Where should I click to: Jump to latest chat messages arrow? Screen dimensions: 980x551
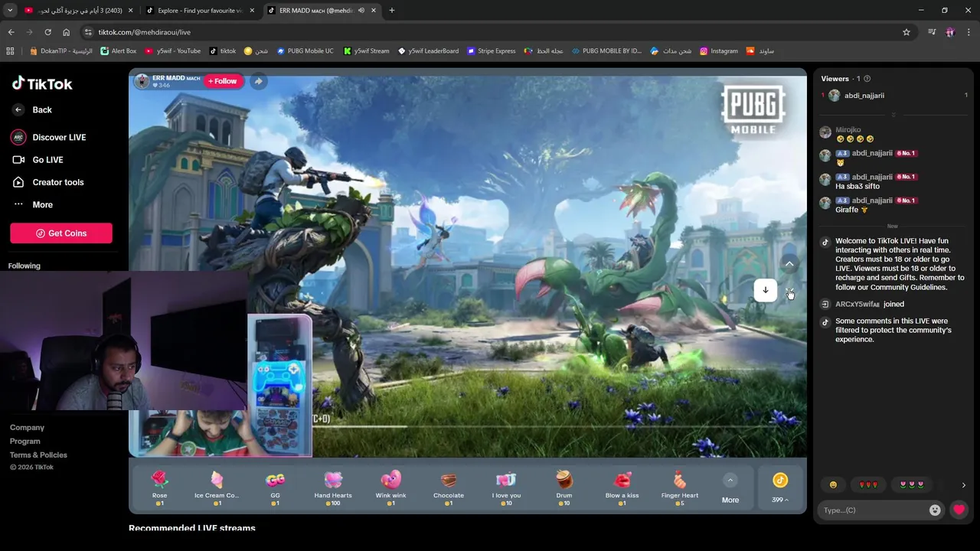tap(765, 290)
